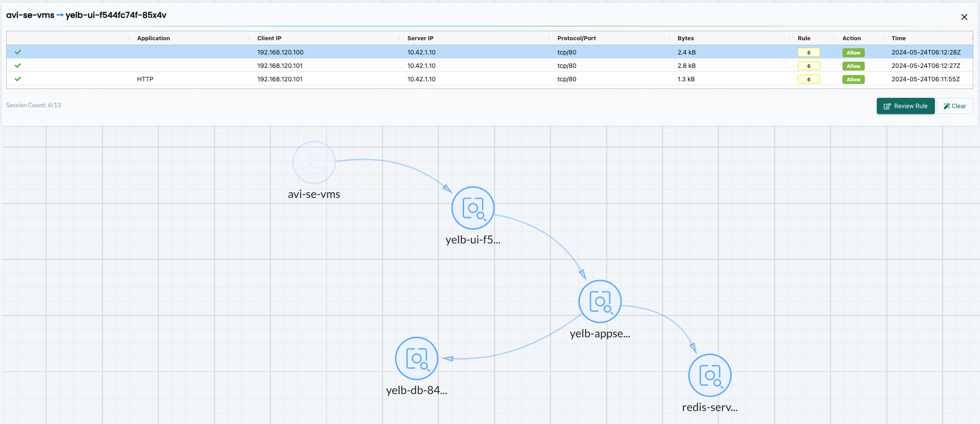Sort by Protocol/Port column header

[x=577, y=38]
